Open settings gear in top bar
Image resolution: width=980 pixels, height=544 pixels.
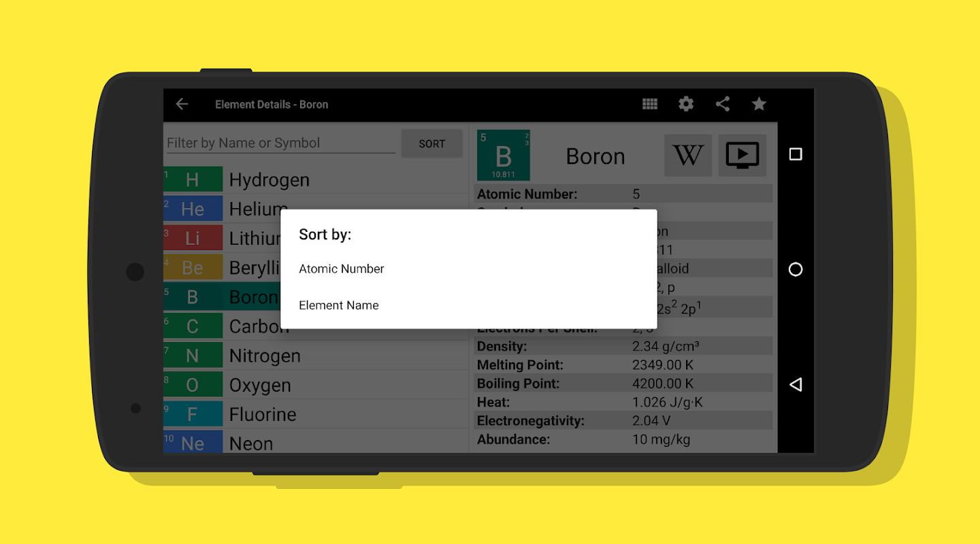pos(686,104)
